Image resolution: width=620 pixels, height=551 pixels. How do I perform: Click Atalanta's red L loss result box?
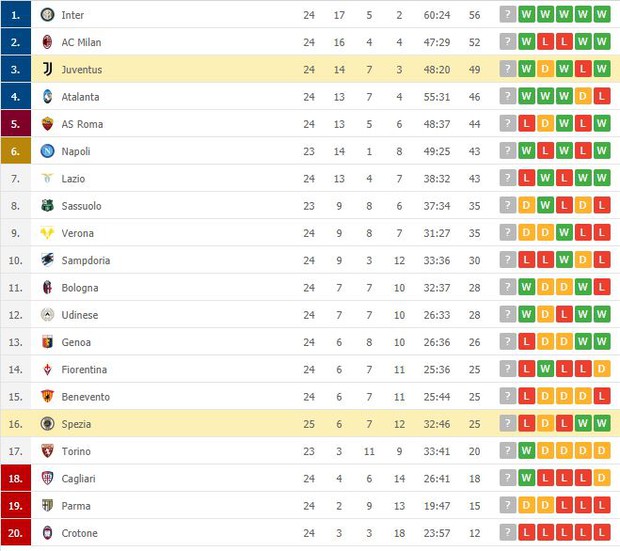(601, 96)
